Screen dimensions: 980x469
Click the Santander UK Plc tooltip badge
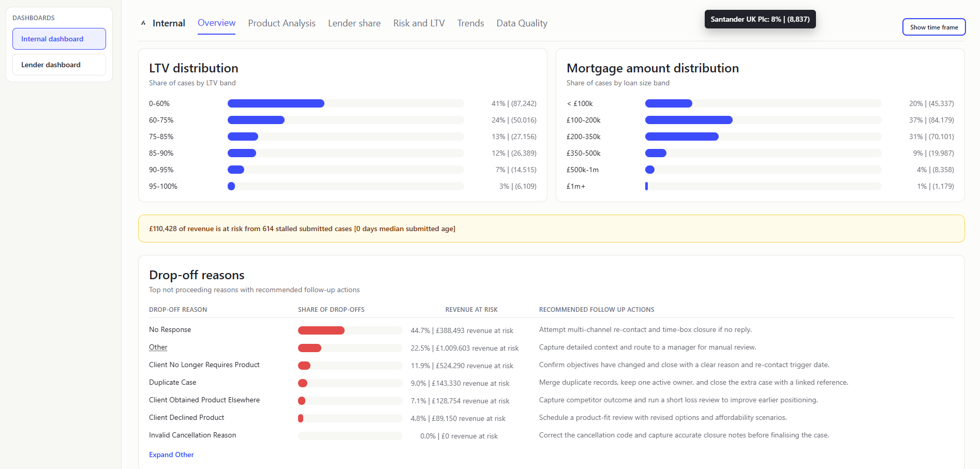760,19
